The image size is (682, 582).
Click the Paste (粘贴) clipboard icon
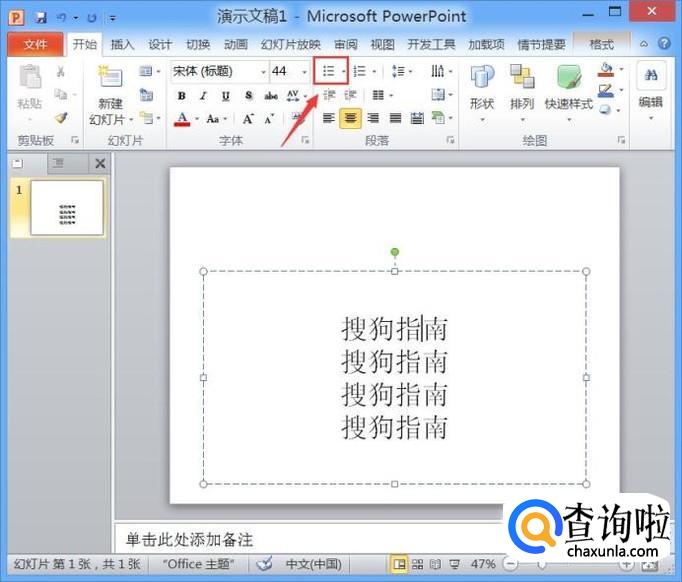[x=30, y=77]
